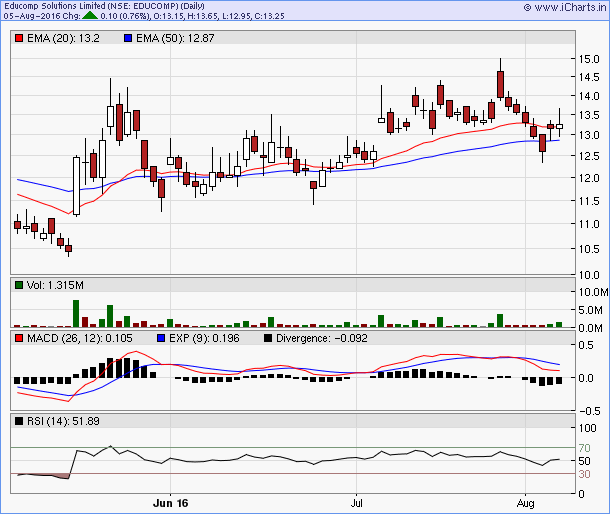Click the 12.5 price axis label
The image size is (610, 514).
click(x=589, y=156)
